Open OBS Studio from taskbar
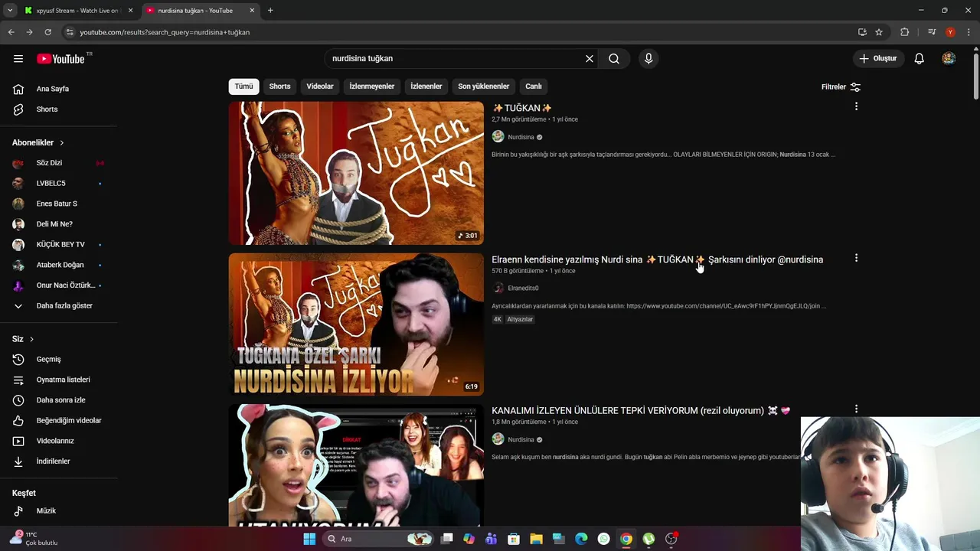This screenshot has height=551, width=980. (x=671, y=539)
